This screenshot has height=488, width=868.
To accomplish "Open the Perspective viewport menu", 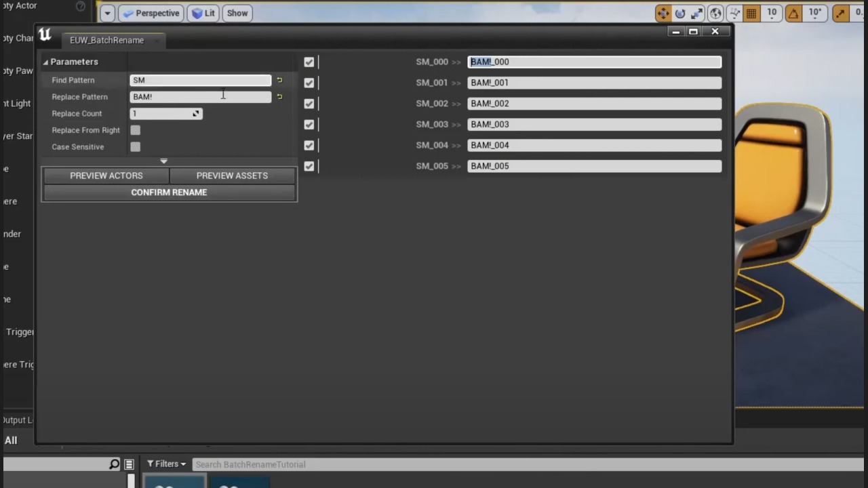I will point(151,13).
